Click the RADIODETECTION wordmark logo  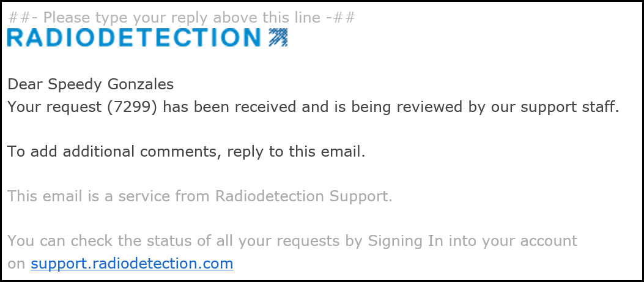pos(134,37)
